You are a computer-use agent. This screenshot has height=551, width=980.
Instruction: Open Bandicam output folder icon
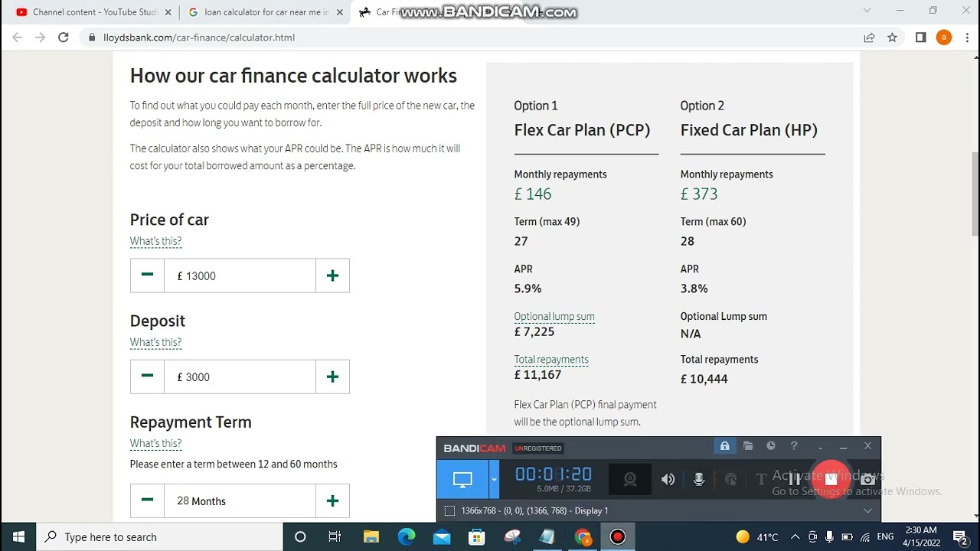coord(748,446)
